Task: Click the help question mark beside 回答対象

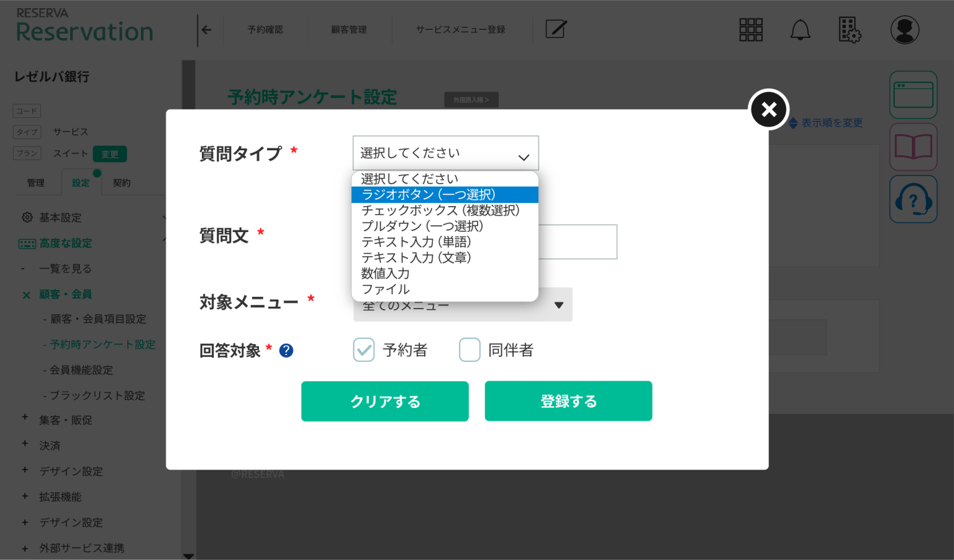Action: pyautogui.click(x=286, y=351)
